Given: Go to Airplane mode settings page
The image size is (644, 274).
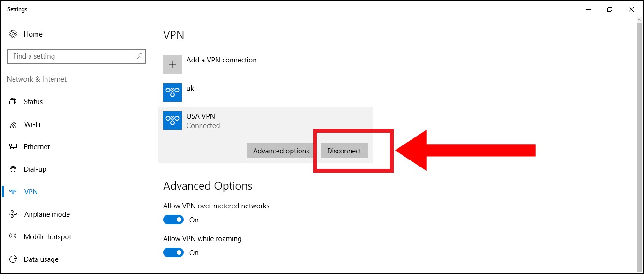Looking at the screenshot, I should (47, 214).
